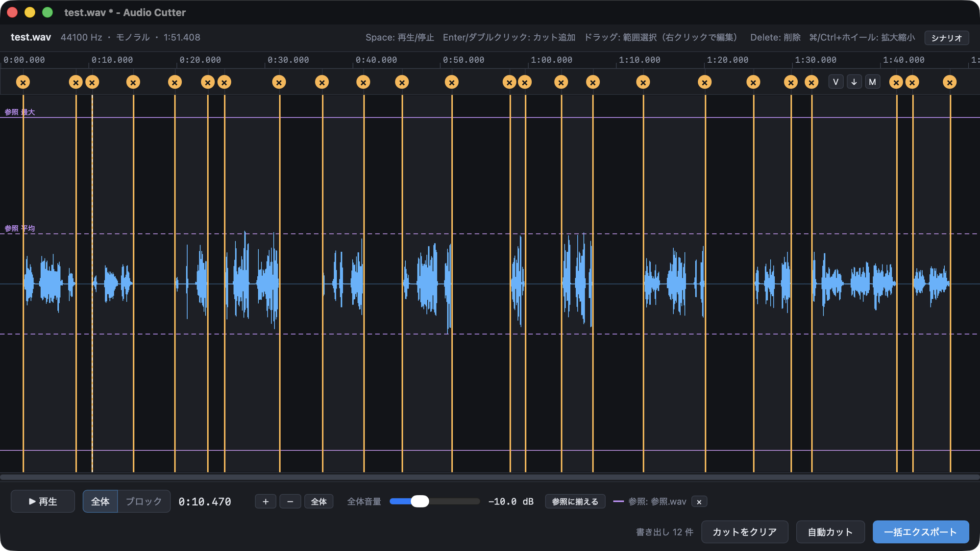The height and width of the screenshot is (551, 980).
Task: Click the horizontal timeline scrollbar
Action: 490,477
